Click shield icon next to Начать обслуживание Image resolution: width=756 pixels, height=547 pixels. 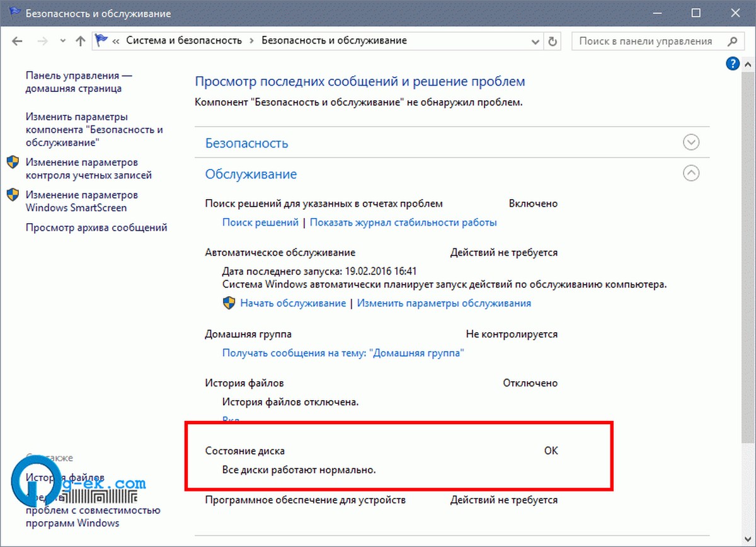(x=229, y=302)
